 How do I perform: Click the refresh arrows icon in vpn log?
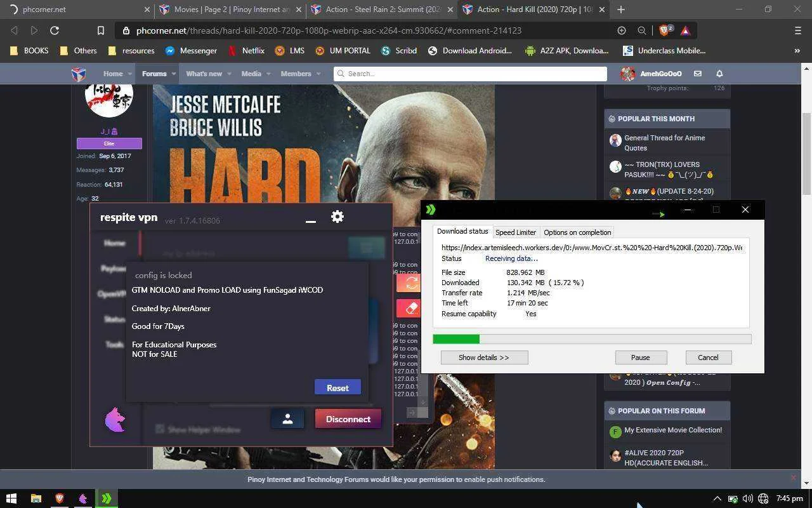pos(410,283)
